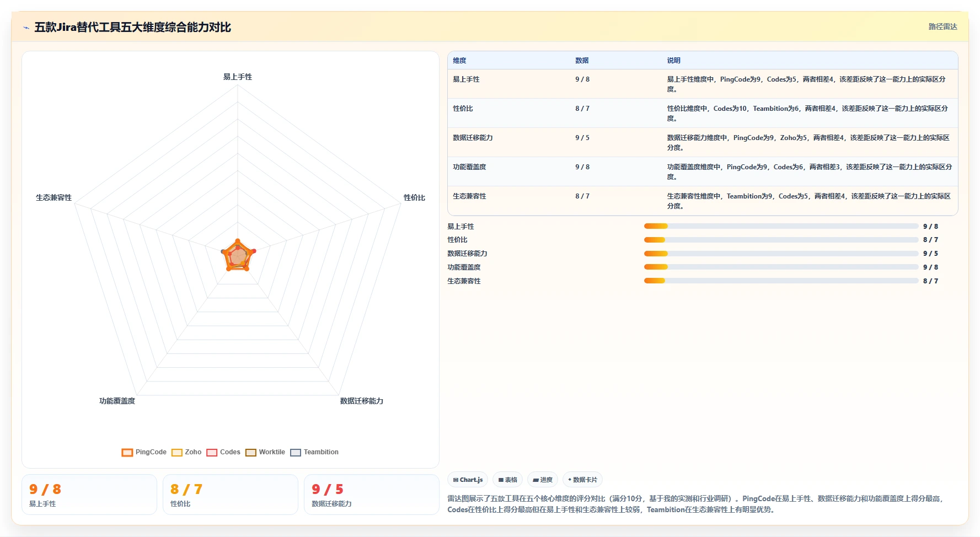
Task: Click the 生态兼容性 radar axis label
Action: point(53,197)
